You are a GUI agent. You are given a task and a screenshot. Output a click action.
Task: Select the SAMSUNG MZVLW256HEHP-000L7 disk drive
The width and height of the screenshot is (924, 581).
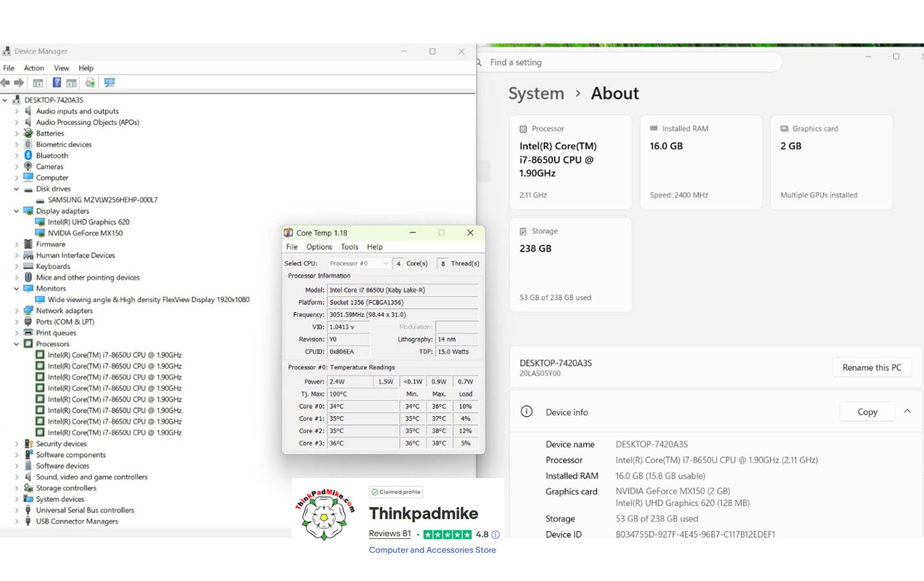pyautogui.click(x=102, y=200)
